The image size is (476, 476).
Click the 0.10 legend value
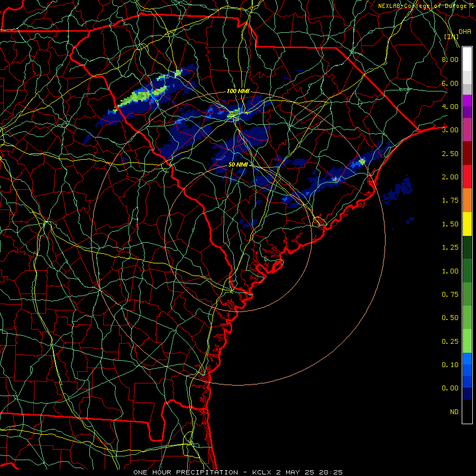(x=450, y=365)
